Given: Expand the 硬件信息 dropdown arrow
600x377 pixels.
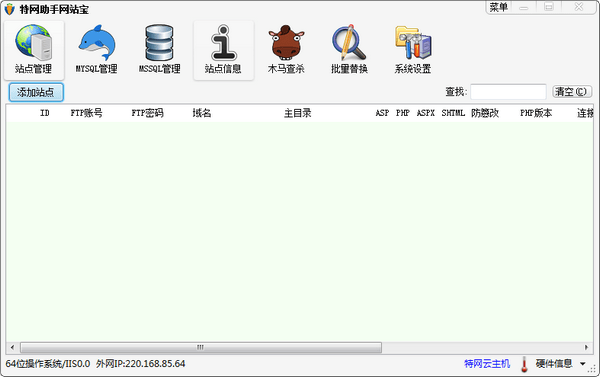Looking at the screenshot, I should click(x=582, y=364).
